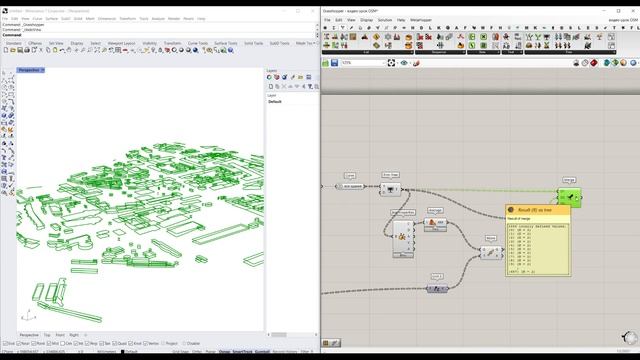The height and width of the screenshot is (360, 640).
Task: Toggle the Mid osnap checkbox
Action: point(49,343)
